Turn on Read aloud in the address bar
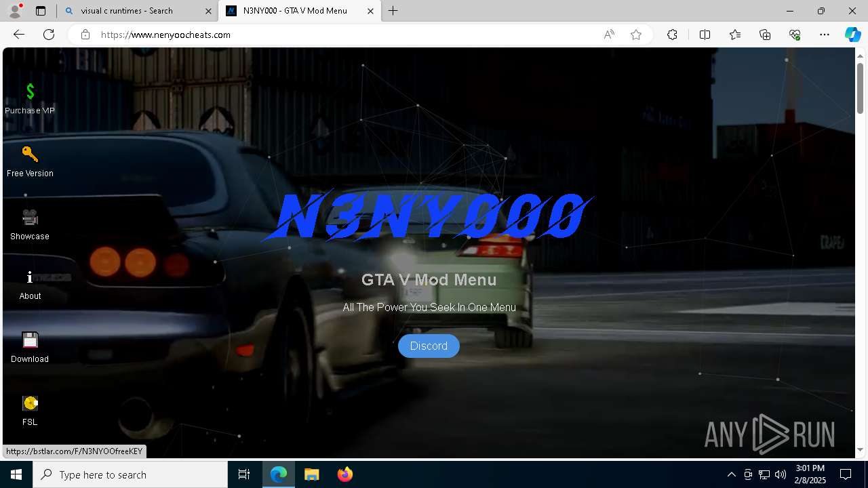The width and height of the screenshot is (868, 488). [609, 35]
